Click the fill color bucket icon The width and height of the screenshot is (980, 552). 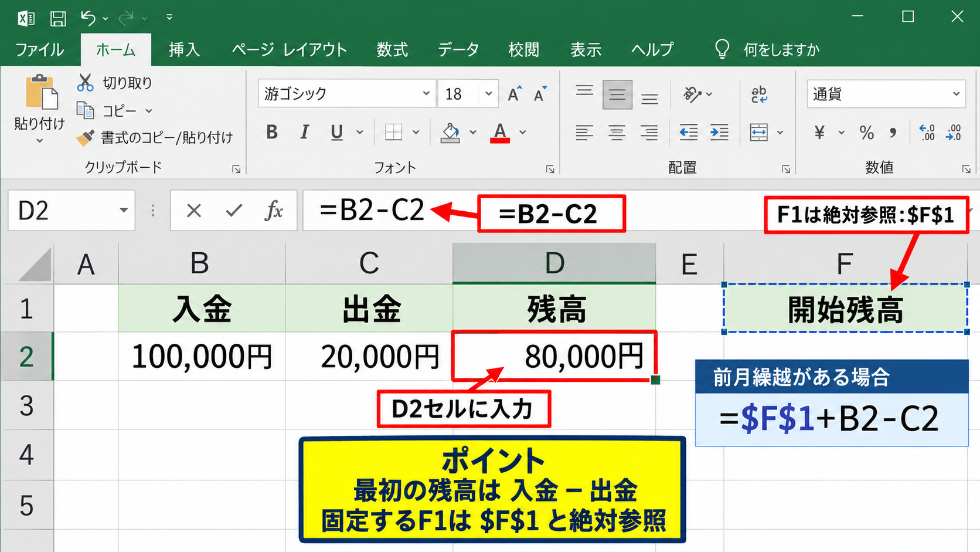pos(450,133)
